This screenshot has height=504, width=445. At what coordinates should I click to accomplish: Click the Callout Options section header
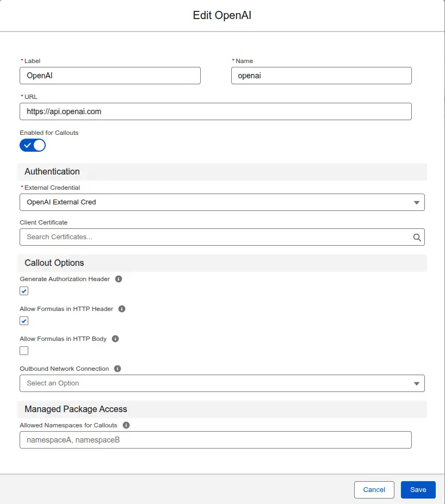(x=54, y=263)
